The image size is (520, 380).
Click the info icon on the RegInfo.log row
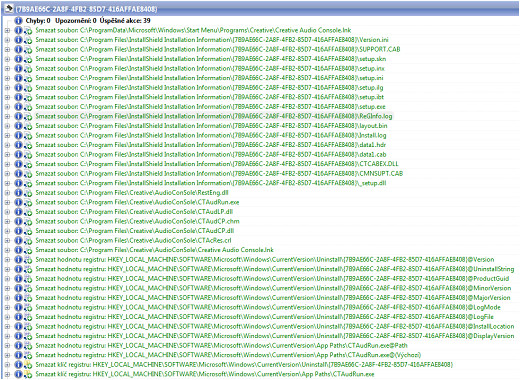tap(18, 116)
